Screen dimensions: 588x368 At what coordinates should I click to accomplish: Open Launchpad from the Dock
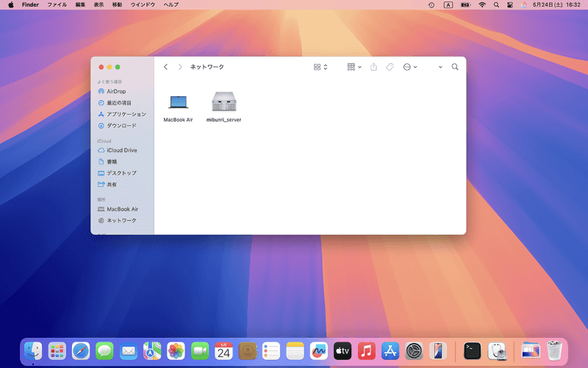[x=57, y=352]
